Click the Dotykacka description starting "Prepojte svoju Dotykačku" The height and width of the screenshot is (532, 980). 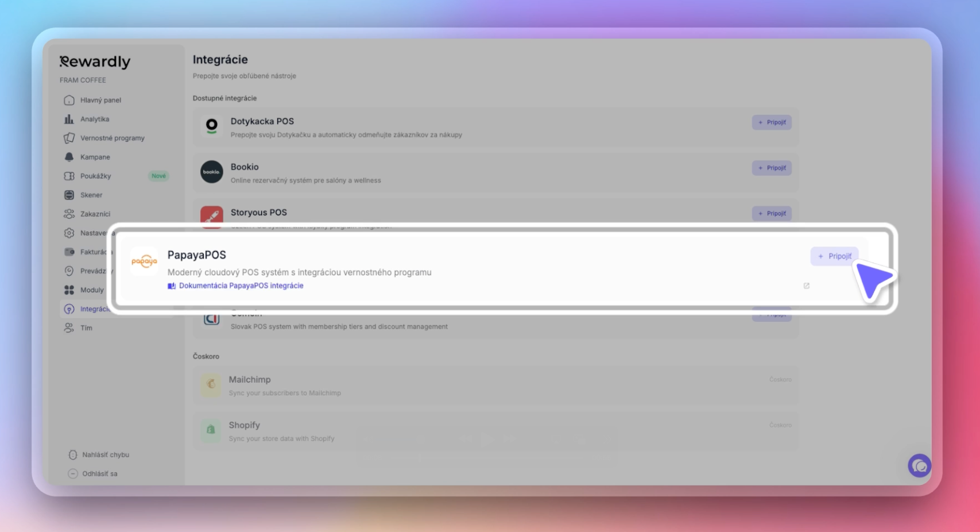(x=346, y=135)
